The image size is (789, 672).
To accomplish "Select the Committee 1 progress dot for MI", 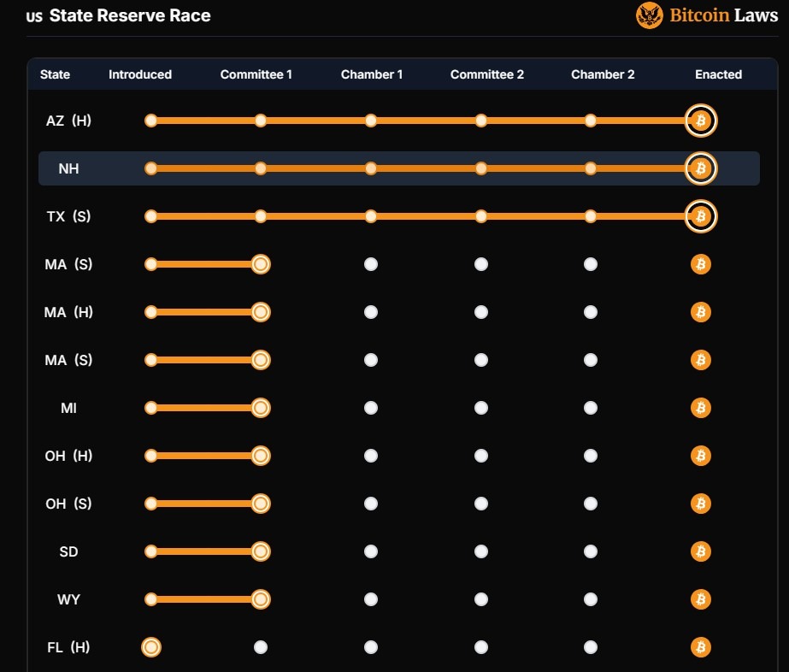I will (x=261, y=408).
